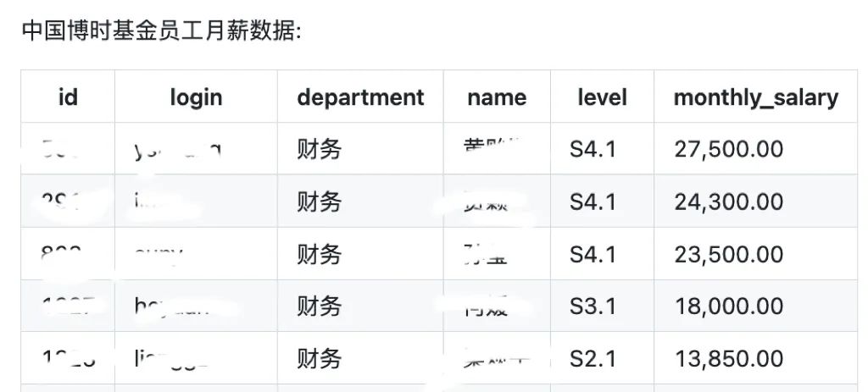Select 财务 in the 13,850.00 row

point(319,359)
